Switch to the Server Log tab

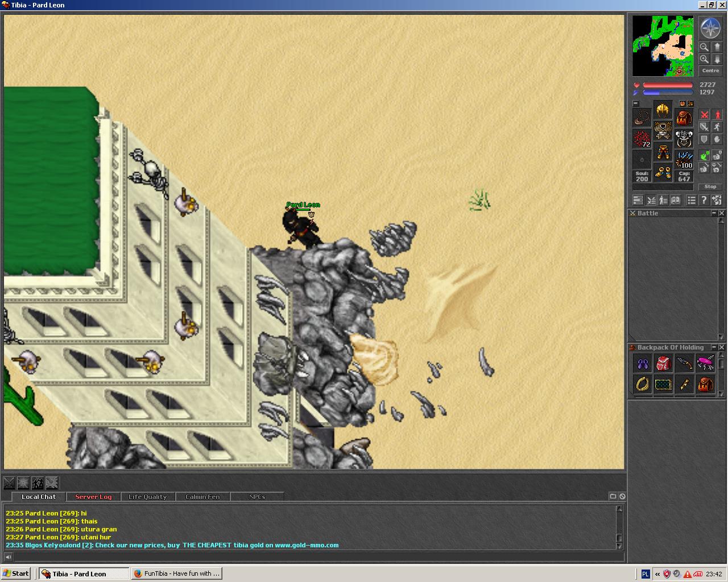(93, 497)
